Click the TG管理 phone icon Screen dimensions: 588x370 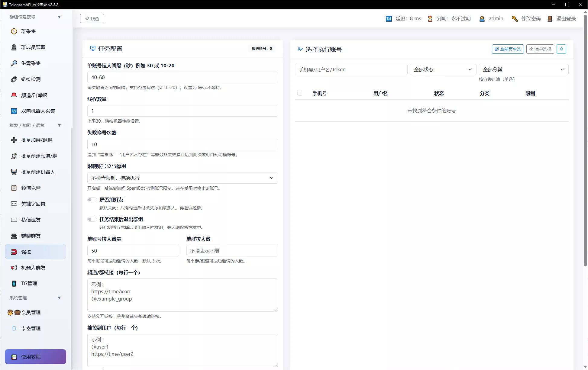click(x=14, y=284)
